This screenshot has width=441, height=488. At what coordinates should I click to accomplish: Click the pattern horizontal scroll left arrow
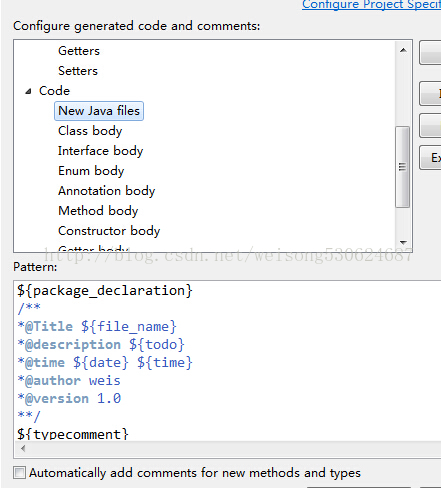pyautogui.click(x=23, y=449)
